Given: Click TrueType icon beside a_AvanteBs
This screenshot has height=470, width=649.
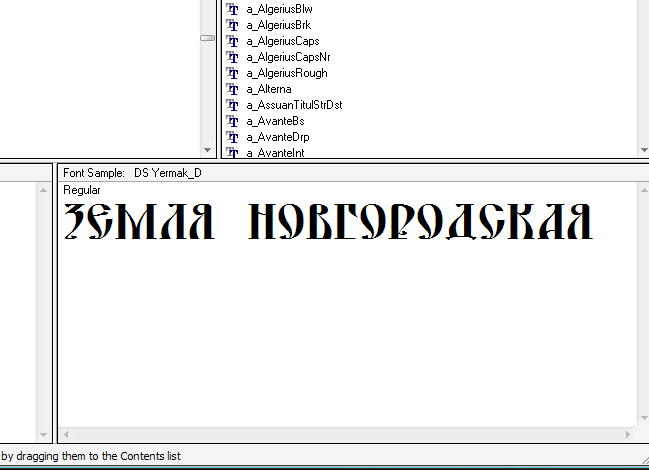Looking at the screenshot, I should click(232, 121).
